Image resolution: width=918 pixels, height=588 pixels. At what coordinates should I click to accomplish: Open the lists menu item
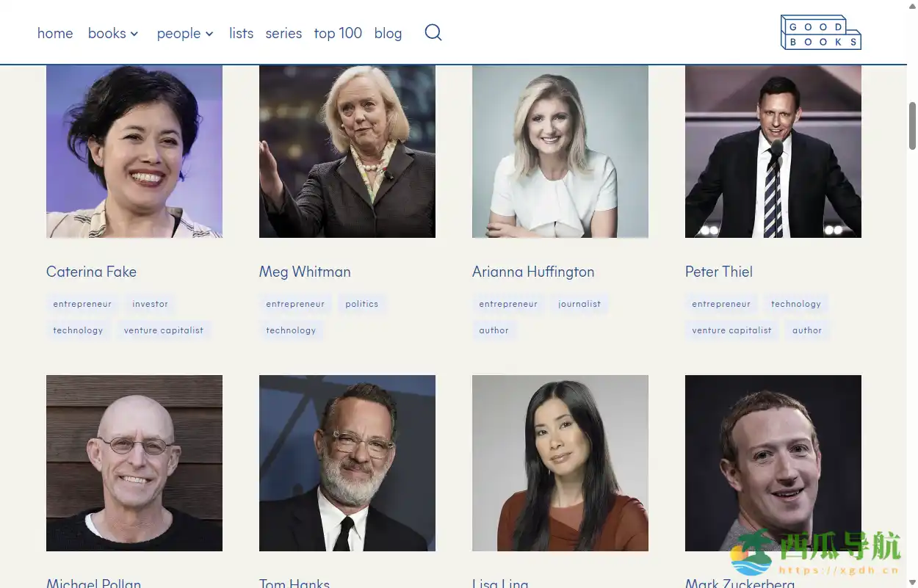coord(241,33)
